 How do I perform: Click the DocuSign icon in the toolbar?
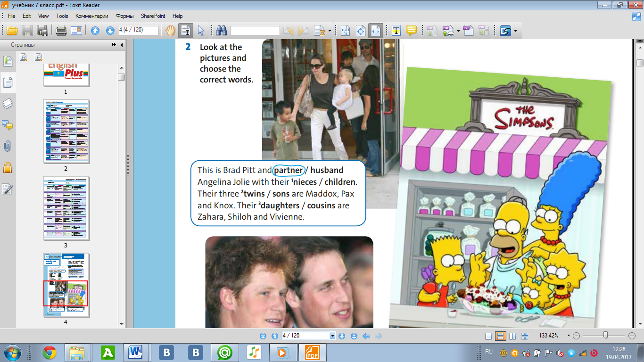click(506, 31)
